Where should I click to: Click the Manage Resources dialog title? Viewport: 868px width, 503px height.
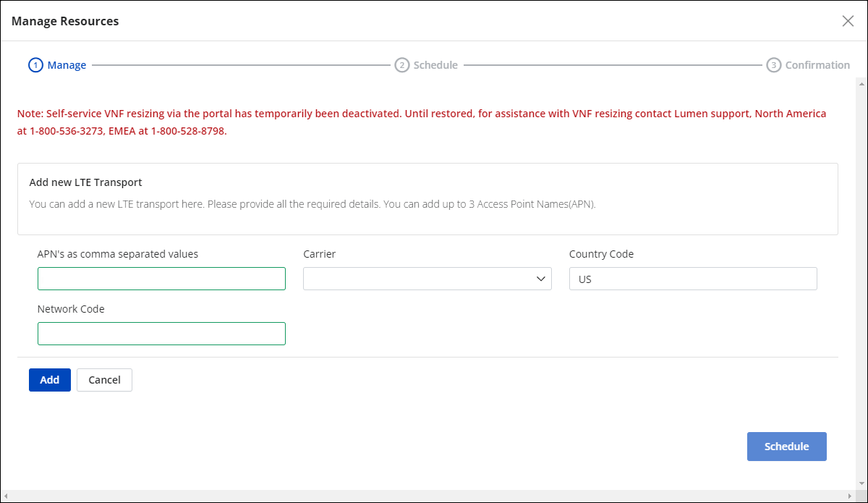[65, 21]
